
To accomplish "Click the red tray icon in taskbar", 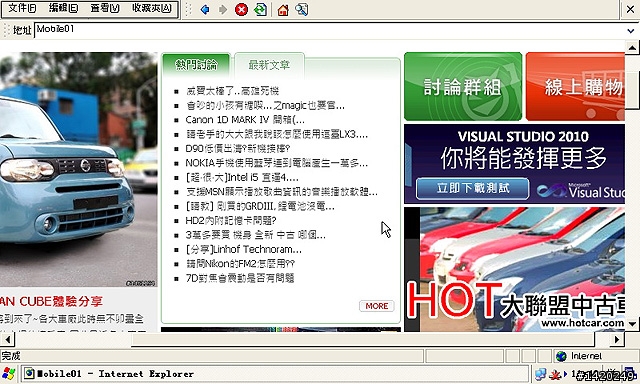I will (555, 374).
